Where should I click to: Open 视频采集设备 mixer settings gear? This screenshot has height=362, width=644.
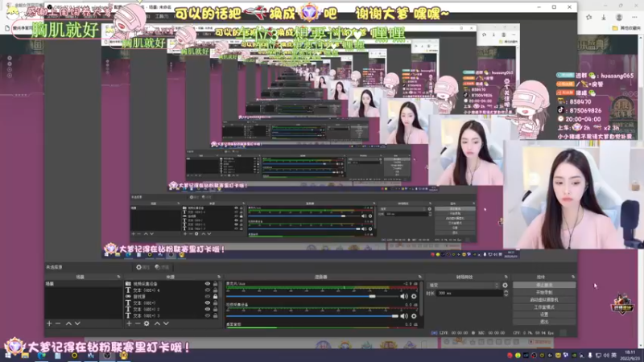414,316
